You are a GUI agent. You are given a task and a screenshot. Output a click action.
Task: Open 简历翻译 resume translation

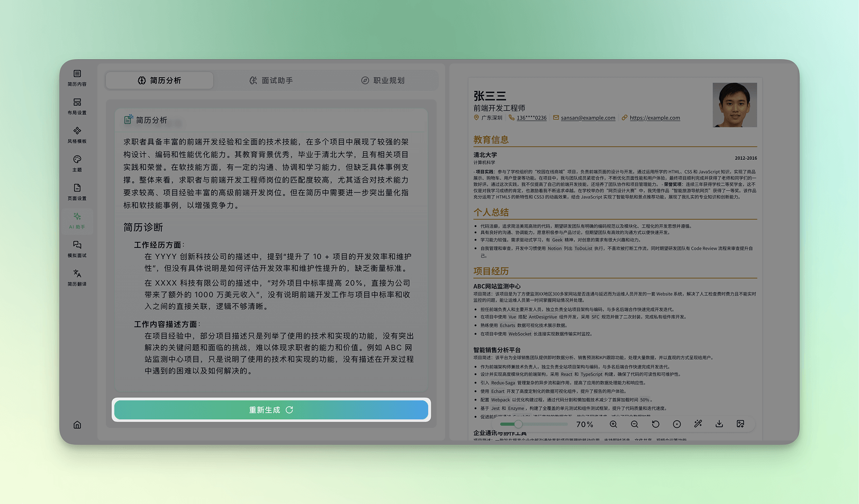[x=77, y=278]
